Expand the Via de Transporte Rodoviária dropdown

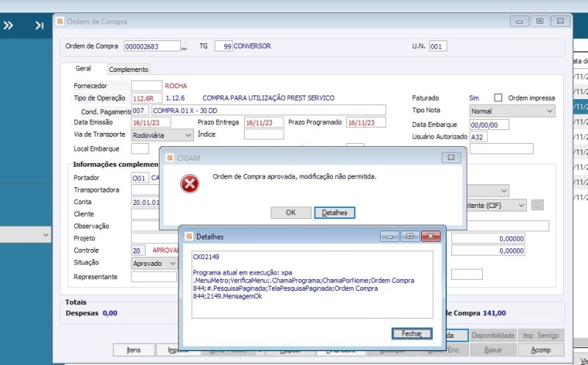(162, 135)
